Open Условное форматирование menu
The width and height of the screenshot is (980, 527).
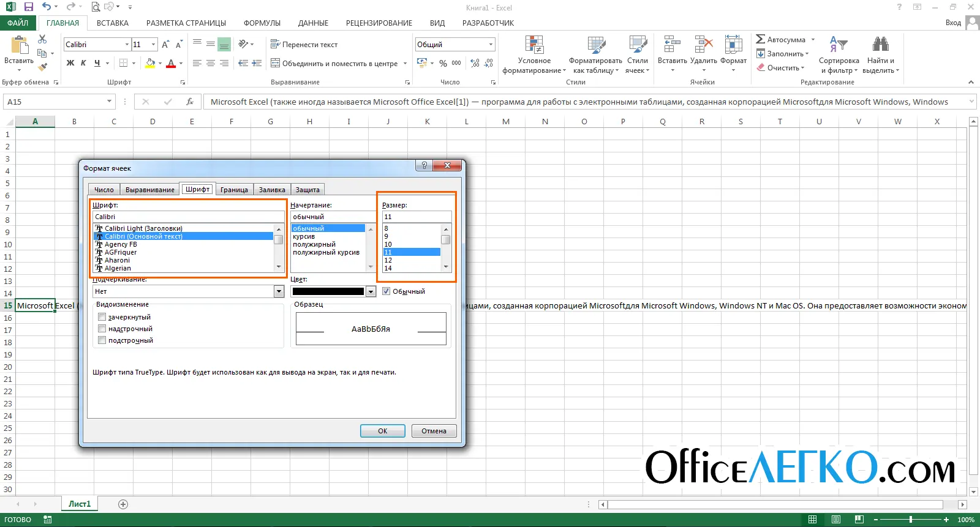tap(534, 54)
